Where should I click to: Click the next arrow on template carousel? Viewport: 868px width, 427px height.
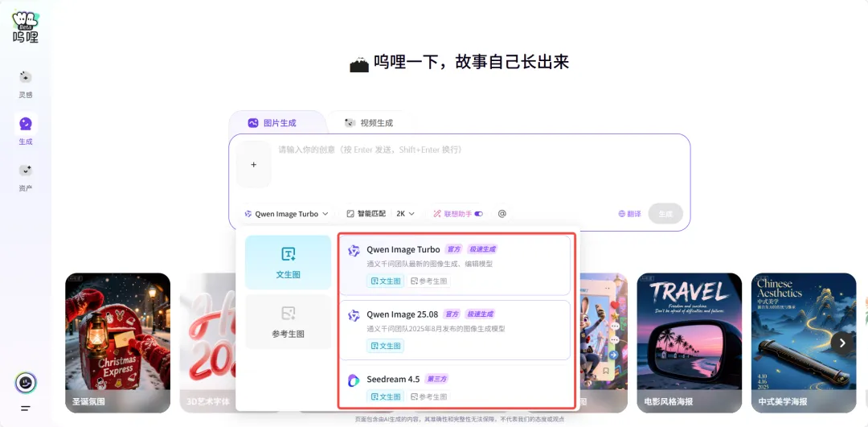click(x=842, y=343)
